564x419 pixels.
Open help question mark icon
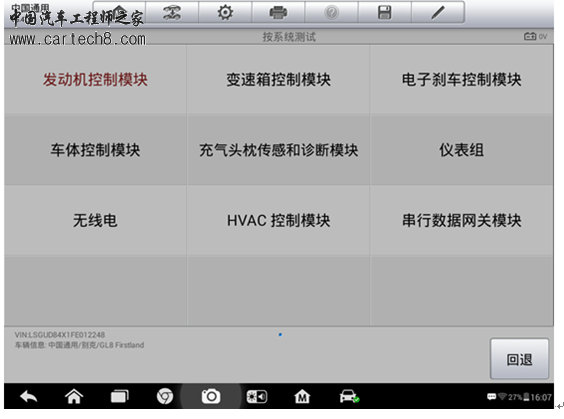coord(331,13)
